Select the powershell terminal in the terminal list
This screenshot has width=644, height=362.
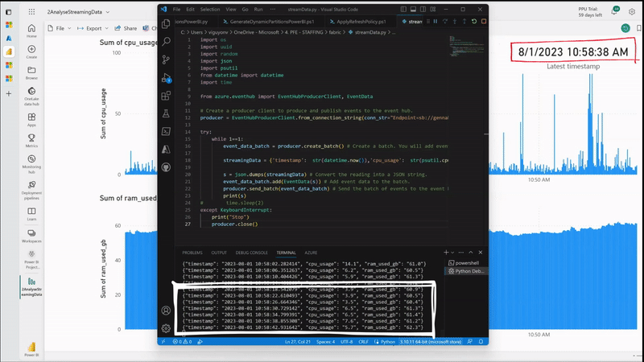coord(466,263)
